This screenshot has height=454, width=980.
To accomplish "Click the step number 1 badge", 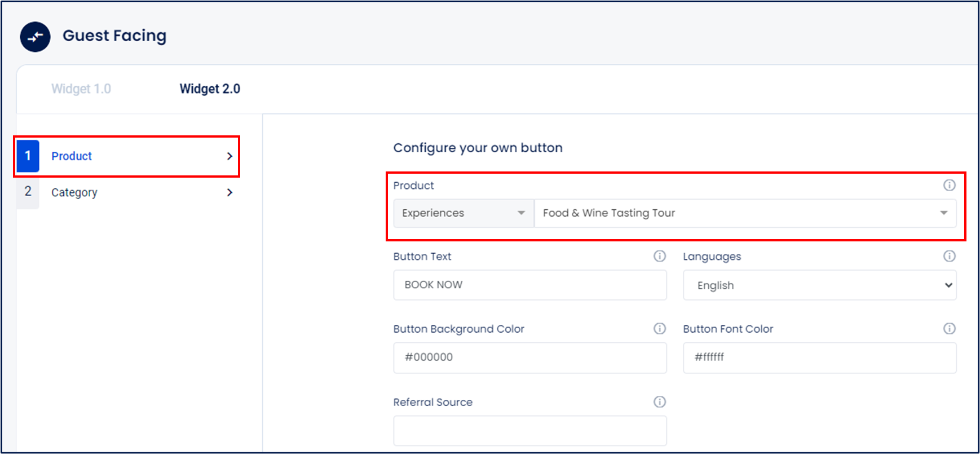I will [x=28, y=156].
